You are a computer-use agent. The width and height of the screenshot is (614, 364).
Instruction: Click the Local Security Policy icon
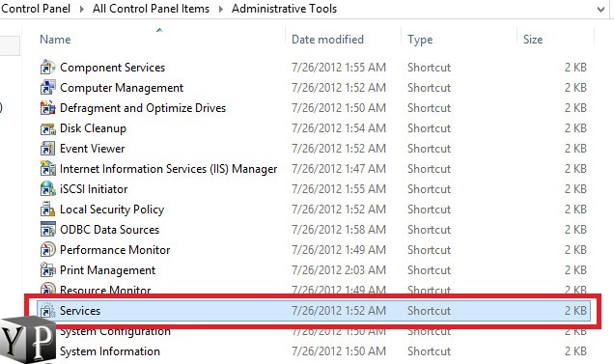[x=47, y=210]
